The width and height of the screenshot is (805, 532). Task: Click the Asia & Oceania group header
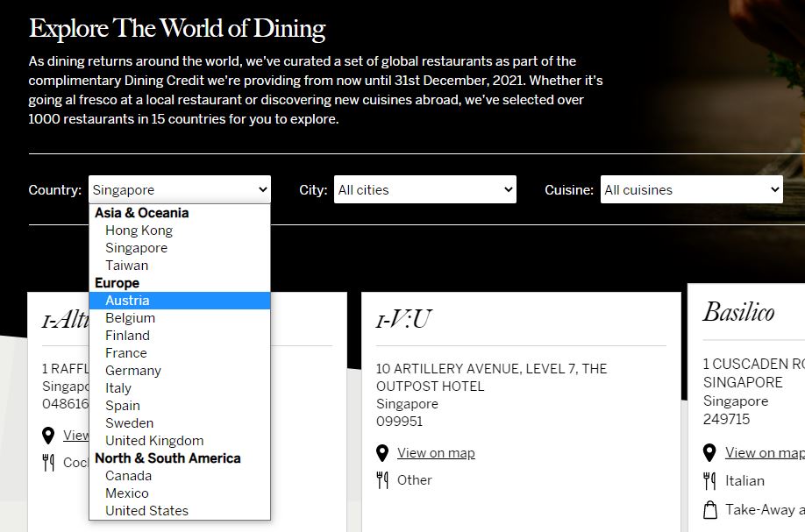[x=142, y=213]
